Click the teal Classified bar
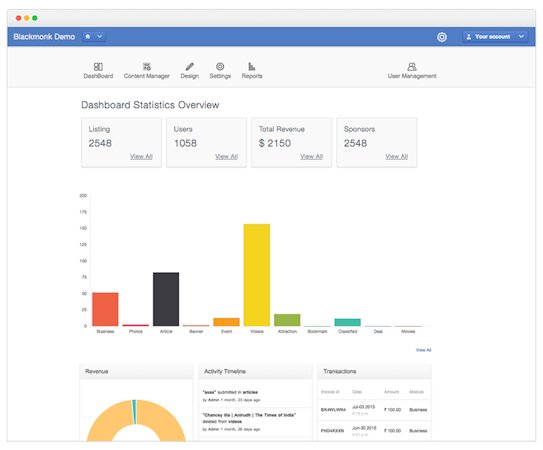Image resolution: width=543 pixels, height=450 pixels. [348, 322]
